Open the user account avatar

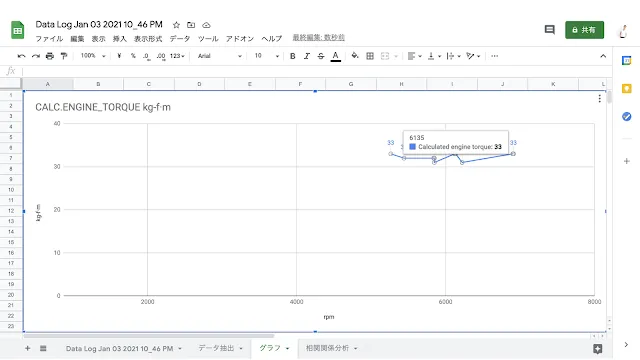(x=623, y=31)
